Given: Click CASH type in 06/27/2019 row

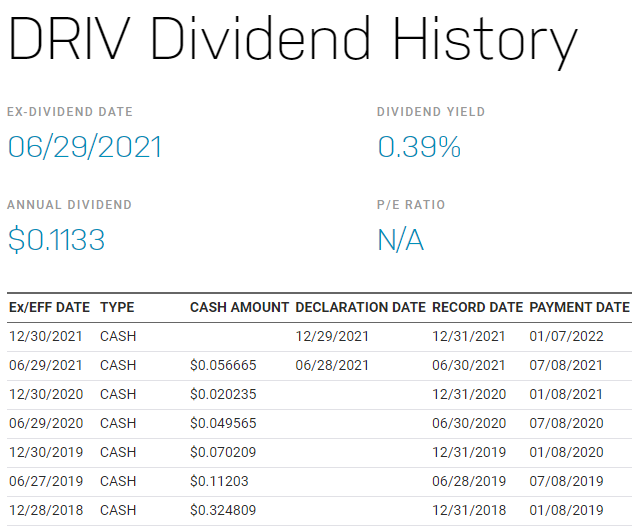Looking at the screenshot, I should click(x=118, y=481).
